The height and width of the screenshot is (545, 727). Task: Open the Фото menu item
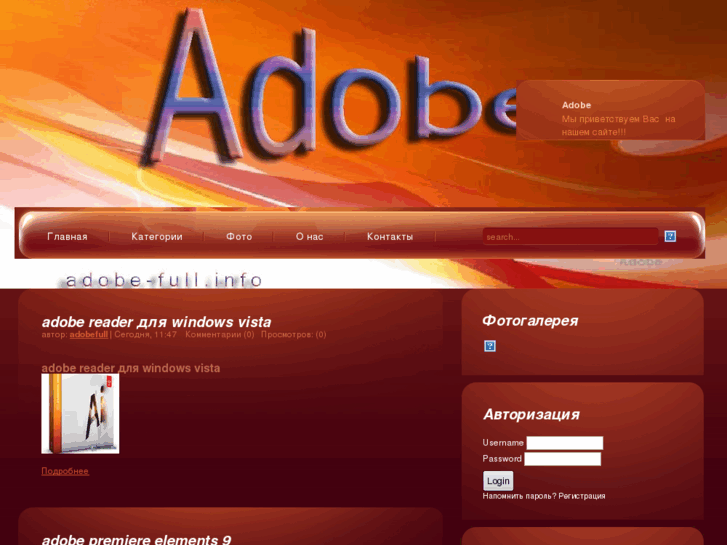[x=239, y=237]
